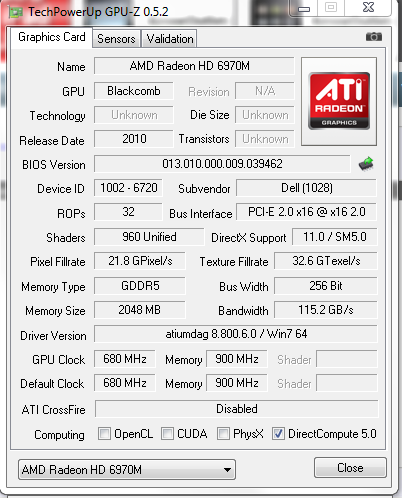Click the BIOS save chip icon
The image size is (402, 498).
(x=366, y=164)
